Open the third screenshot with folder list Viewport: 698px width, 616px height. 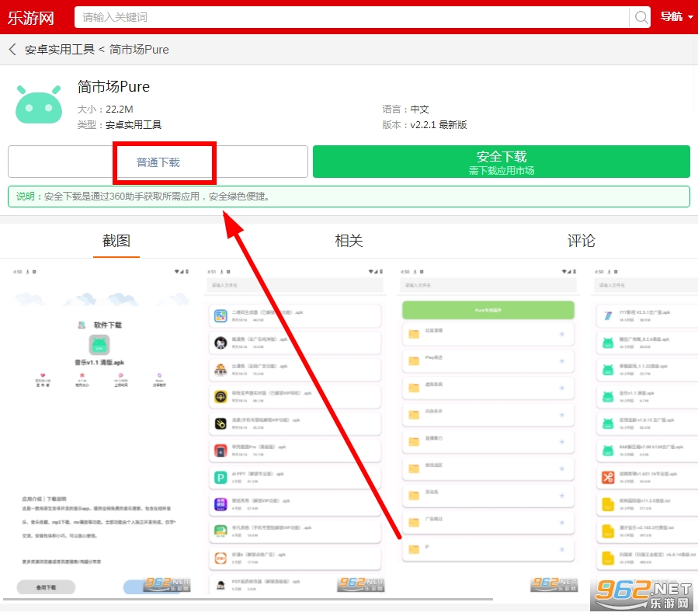pos(488,427)
